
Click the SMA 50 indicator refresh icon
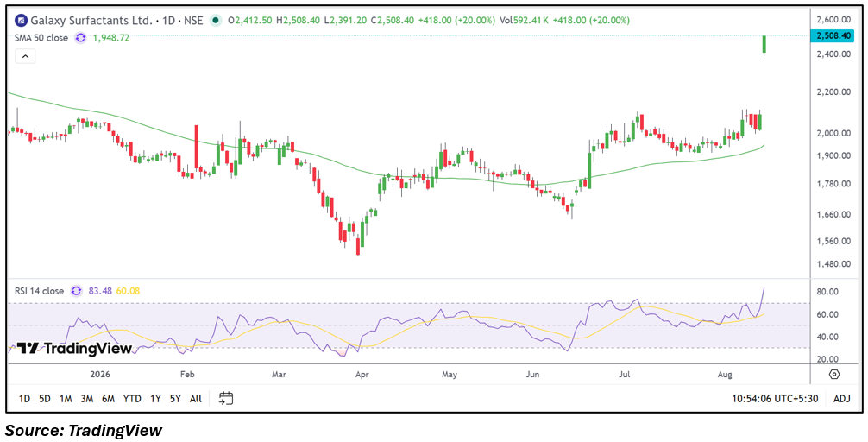pyautogui.click(x=81, y=38)
